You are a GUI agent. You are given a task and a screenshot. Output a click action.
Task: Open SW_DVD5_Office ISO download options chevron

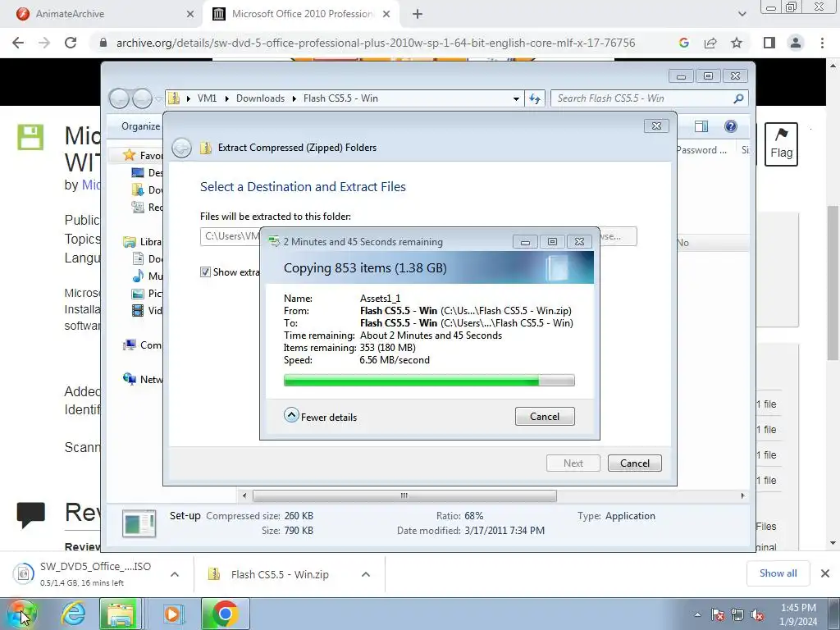(x=174, y=574)
